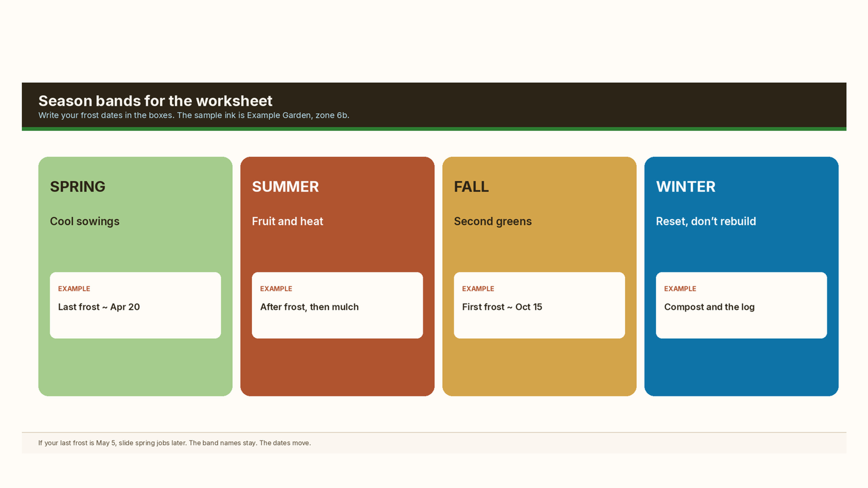Click the Compost and the log box
The image size is (868, 488).
click(x=742, y=305)
